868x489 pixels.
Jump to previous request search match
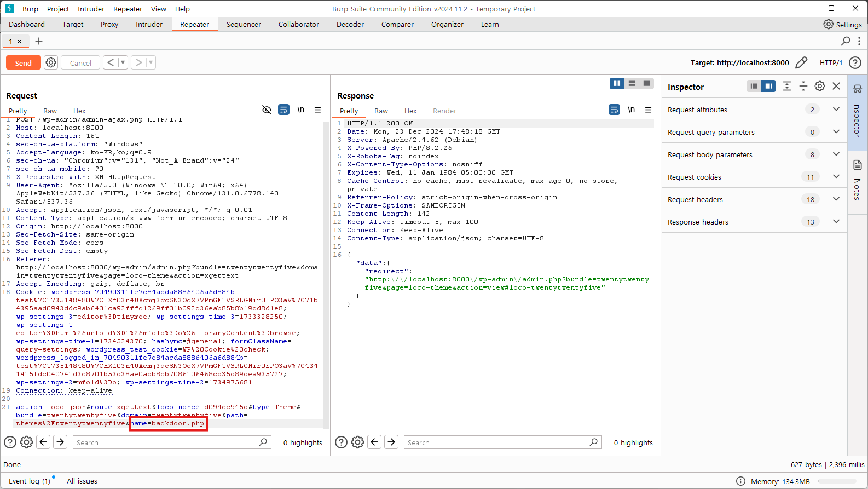44,442
